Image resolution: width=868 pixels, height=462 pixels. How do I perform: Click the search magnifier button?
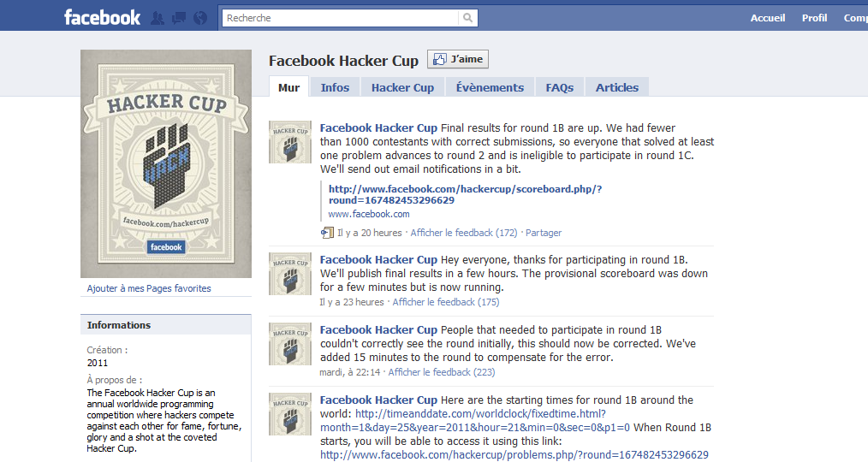[467, 18]
